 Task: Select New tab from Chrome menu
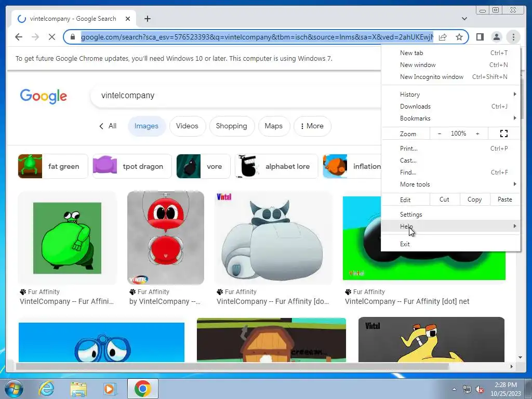pos(451,53)
